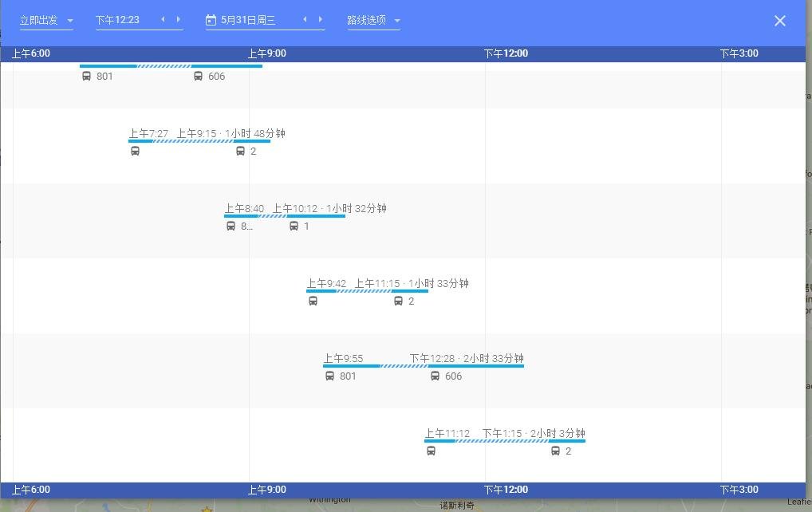Step time back with the left arrow
This screenshot has height=512, width=812.
(163, 20)
